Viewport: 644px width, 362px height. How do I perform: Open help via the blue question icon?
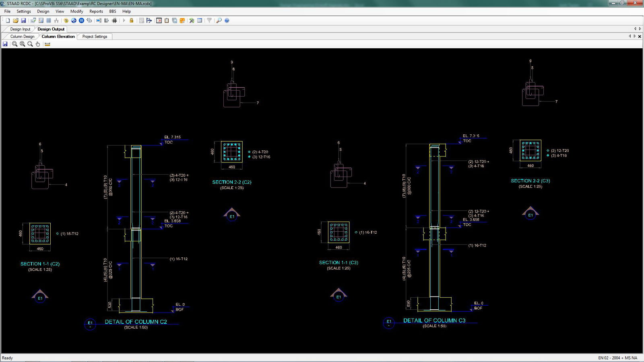click(227, 21)
